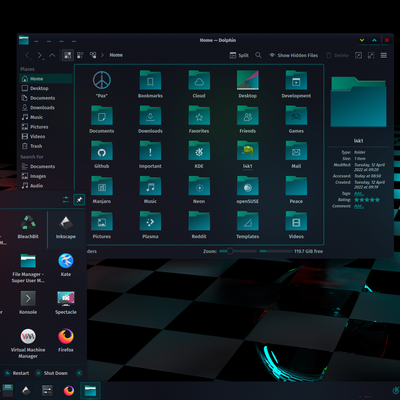Select the Bookmarks folder
This screenshot has height=400, width=400.
tap(150, 84)
